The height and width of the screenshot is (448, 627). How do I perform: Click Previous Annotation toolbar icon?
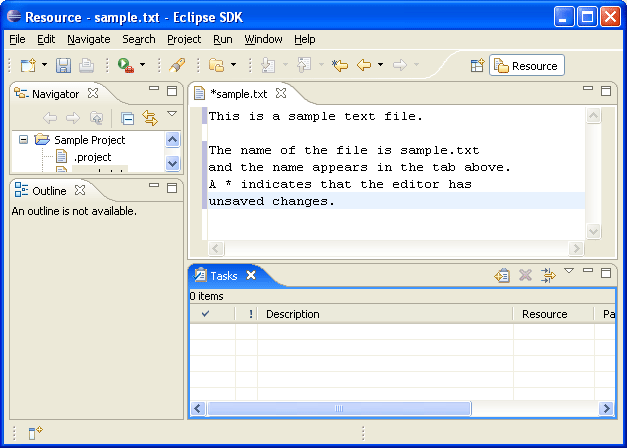(x=304, y=65)
